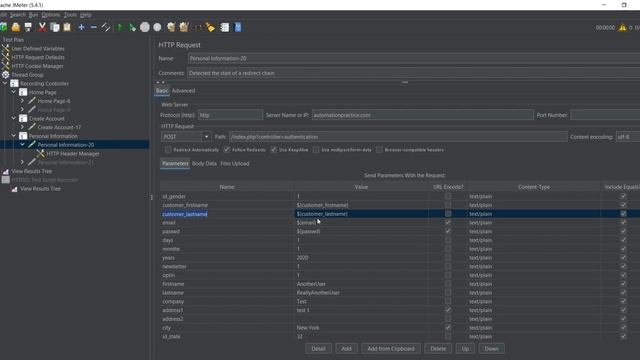Click the User Defined Variables config icon
Image resolution: width=640 pixels, height=360 pixels.
5,49
